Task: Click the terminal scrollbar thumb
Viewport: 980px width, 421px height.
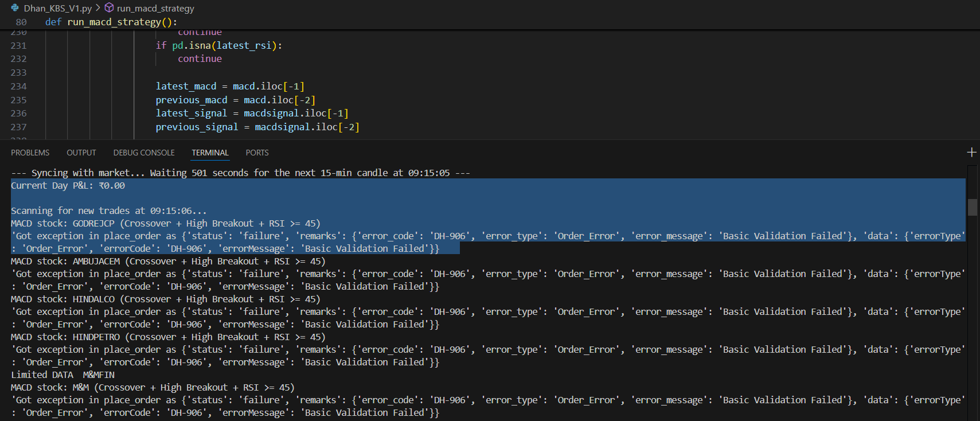Action: point(972,207)
